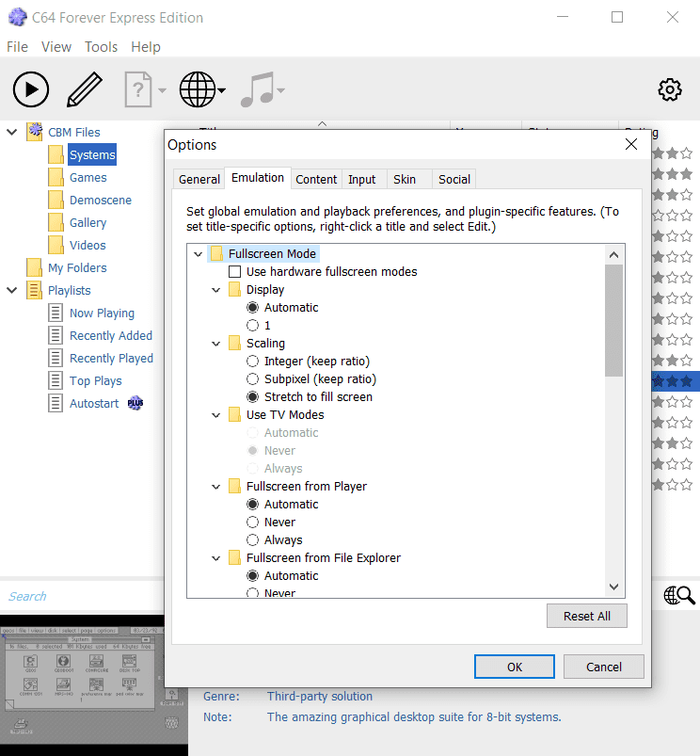Collapse the Playlists tree
This screenshot has height=756, width=700.
12,290
